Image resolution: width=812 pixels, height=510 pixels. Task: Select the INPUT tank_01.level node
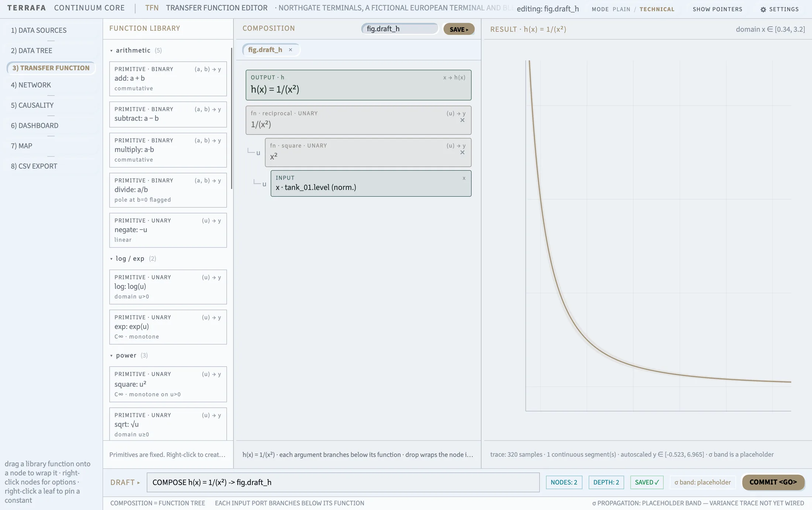click(x=371, y=183)
